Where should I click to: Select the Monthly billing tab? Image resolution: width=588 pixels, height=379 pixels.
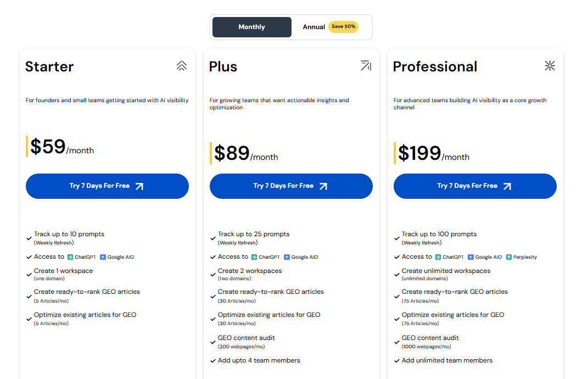click(x=251, y=26)
